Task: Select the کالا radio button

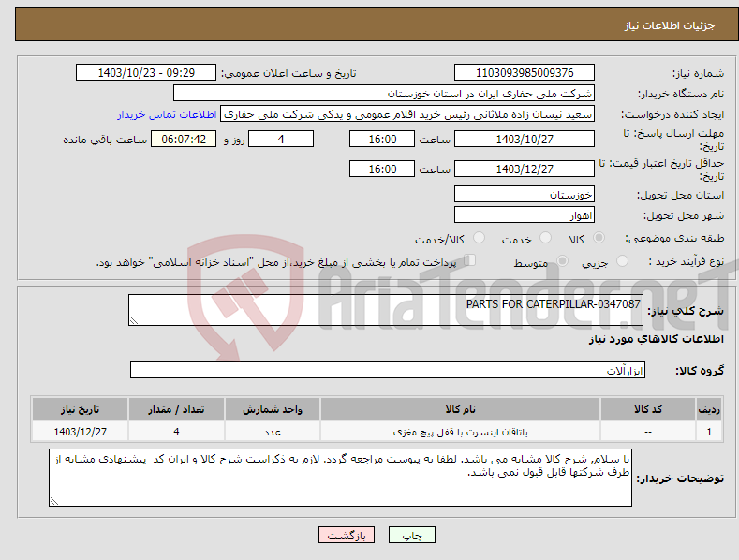Action: 599,238
